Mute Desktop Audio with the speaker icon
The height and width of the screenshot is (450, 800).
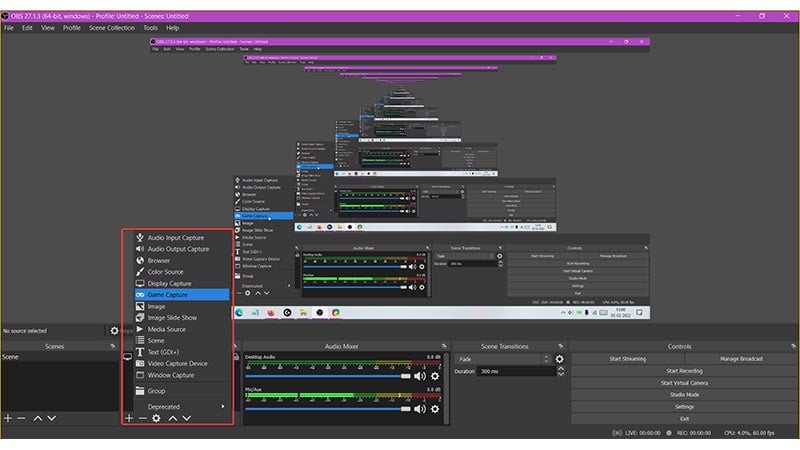419,376
